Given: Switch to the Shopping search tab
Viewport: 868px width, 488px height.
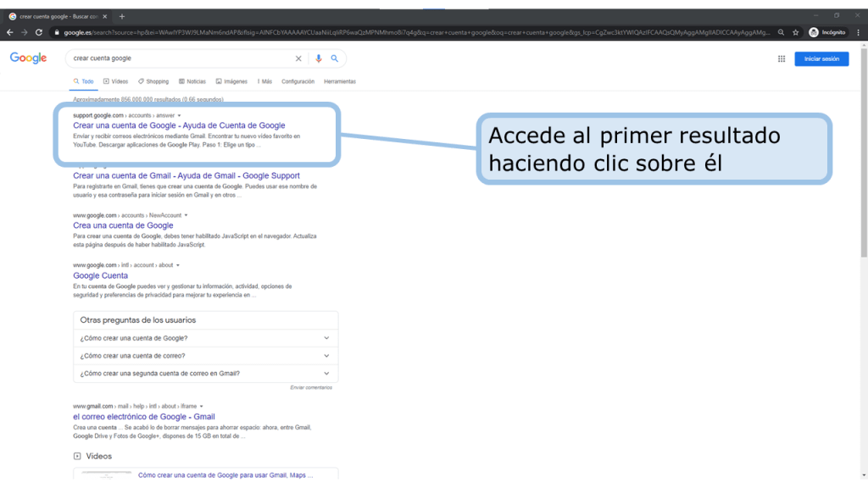Looking at the screenshot, I should coord(153,81).
